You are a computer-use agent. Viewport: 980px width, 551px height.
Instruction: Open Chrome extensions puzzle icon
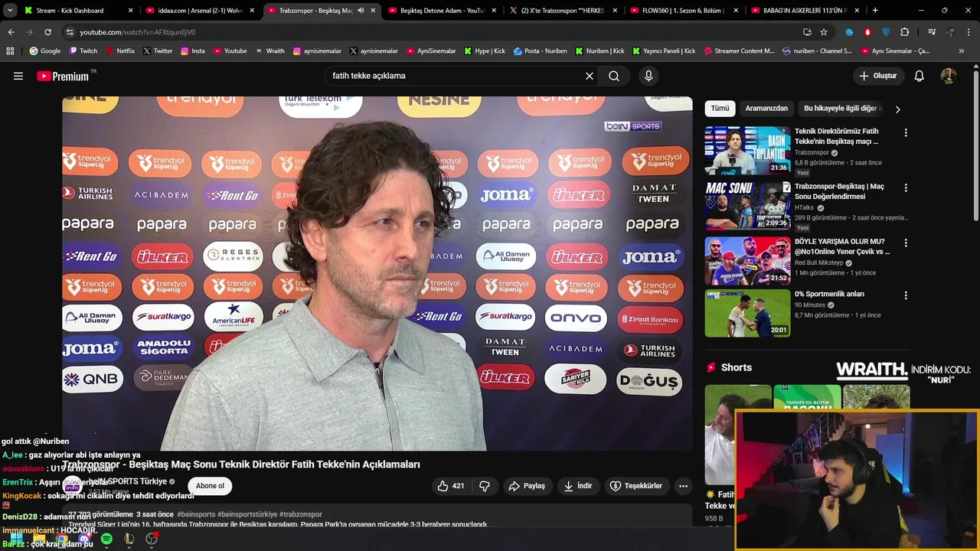click(905, 32)
